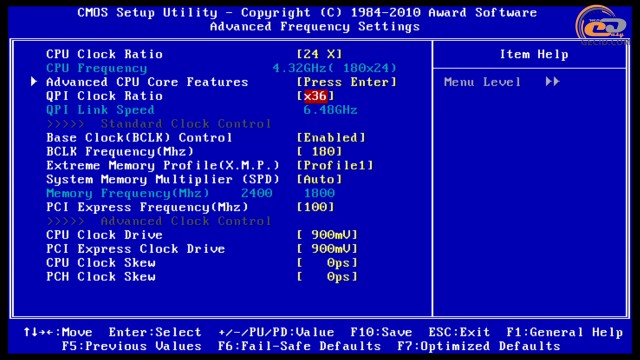Viewport: 640px width, 360px height.
Task: Open the [Auto] memory multiplier value
Action: 320,179
